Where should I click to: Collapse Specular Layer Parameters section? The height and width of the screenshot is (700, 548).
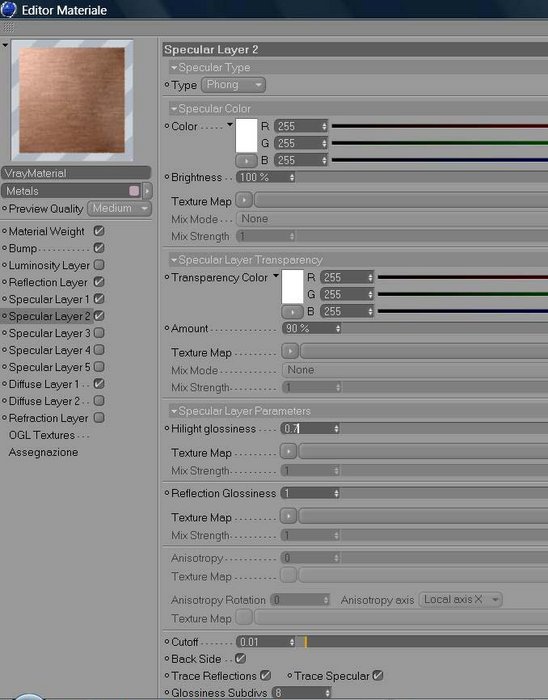pyautogui.click(x=174, y=411)
